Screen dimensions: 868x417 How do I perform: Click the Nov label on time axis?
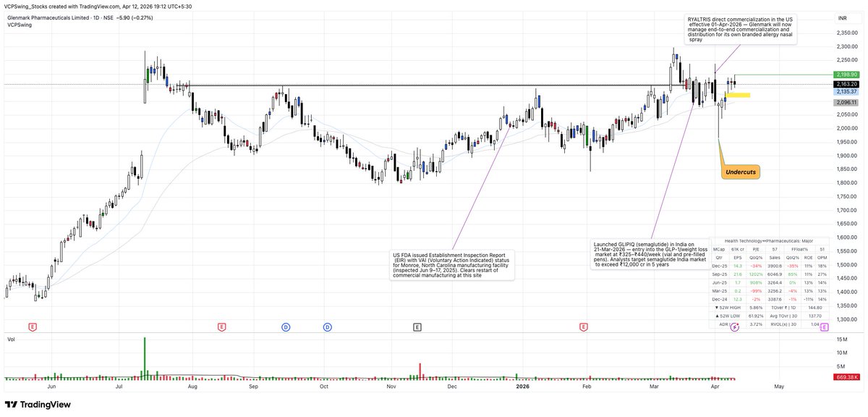[391, 387]
